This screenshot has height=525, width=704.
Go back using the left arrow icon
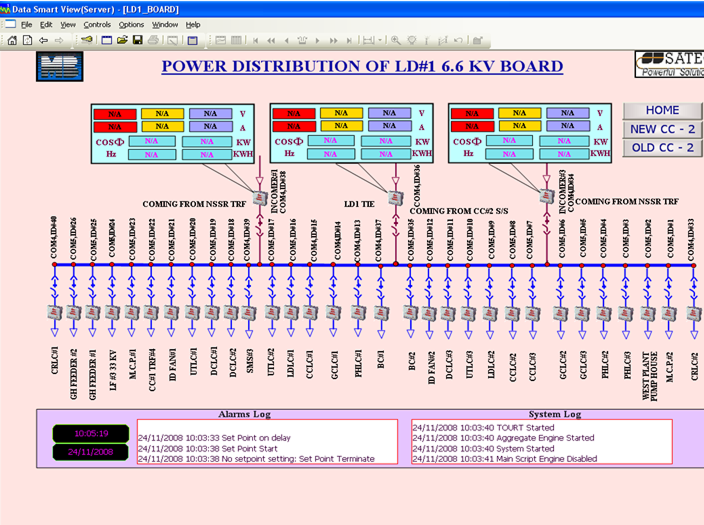(x=43, y=40)
